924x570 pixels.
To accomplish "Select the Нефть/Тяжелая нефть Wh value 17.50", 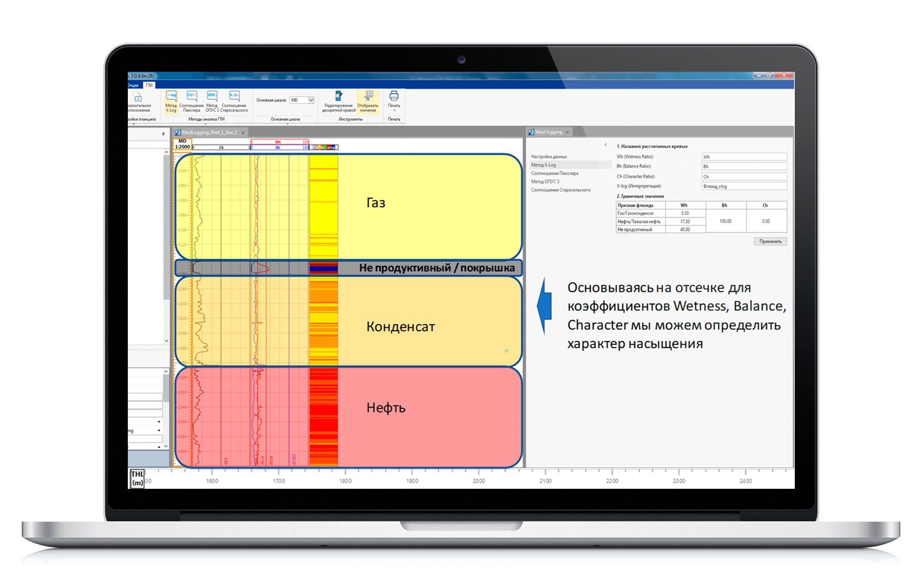I will click(x=685, y=222).
